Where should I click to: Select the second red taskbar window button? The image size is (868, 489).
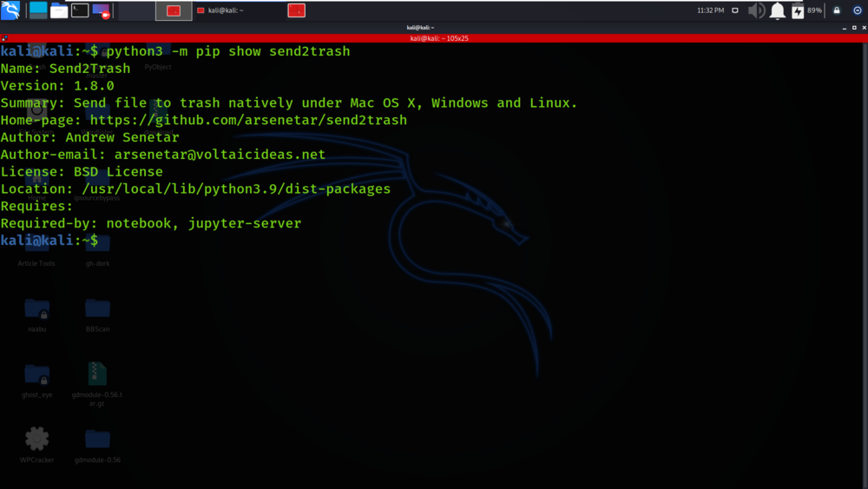point(296,10)
